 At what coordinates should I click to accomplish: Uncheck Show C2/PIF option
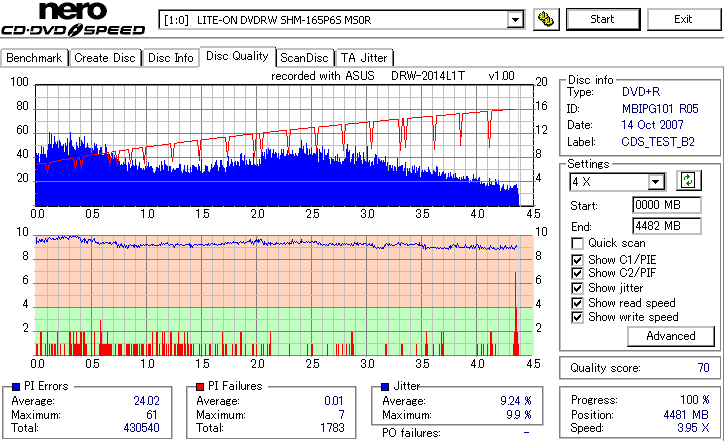[x=577, y=273]
